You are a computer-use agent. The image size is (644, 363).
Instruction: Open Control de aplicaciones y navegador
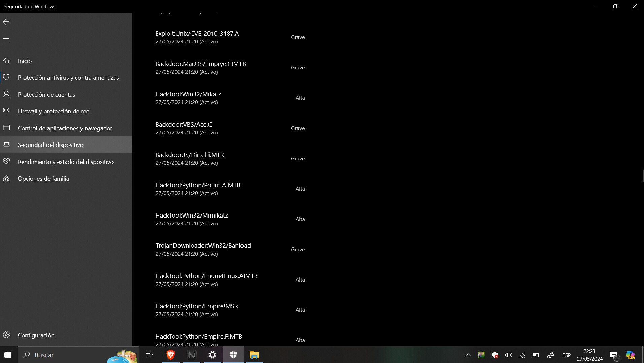[x=66, y=128]
